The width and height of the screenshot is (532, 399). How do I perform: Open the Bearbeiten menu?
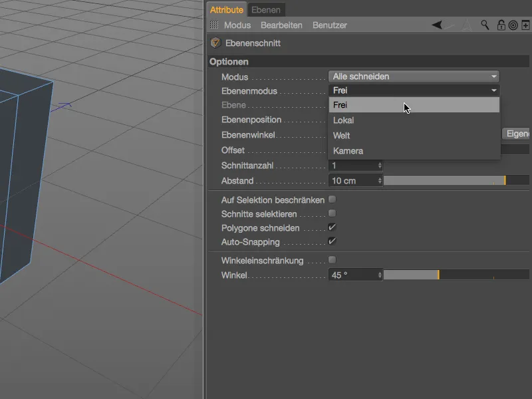(281, 25)
